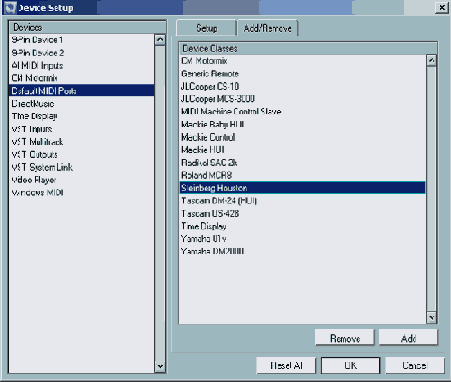Select VST Multitrack device
451x382 pixels.
pyautogui.click(x=82, y=142)
